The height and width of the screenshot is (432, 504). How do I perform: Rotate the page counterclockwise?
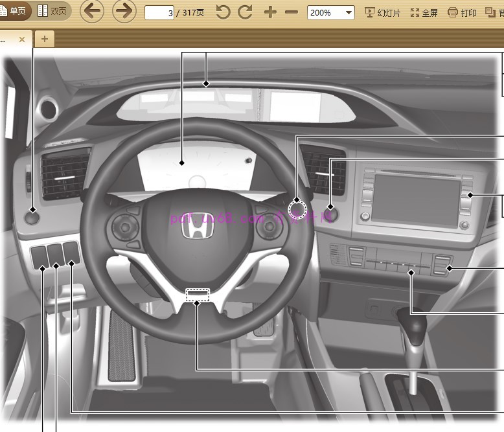pos(223,12)
